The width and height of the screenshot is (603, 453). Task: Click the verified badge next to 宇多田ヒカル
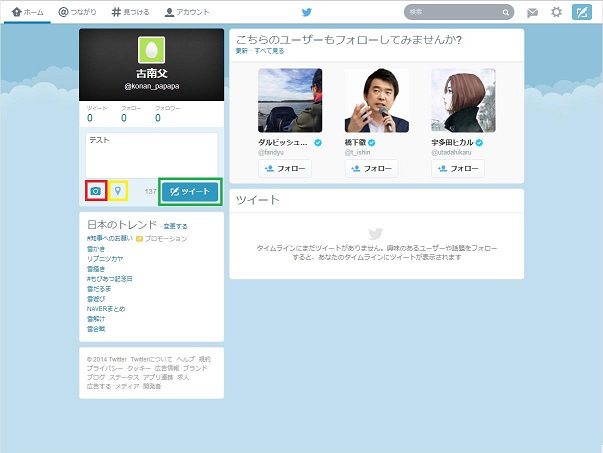tap(479, 143)
